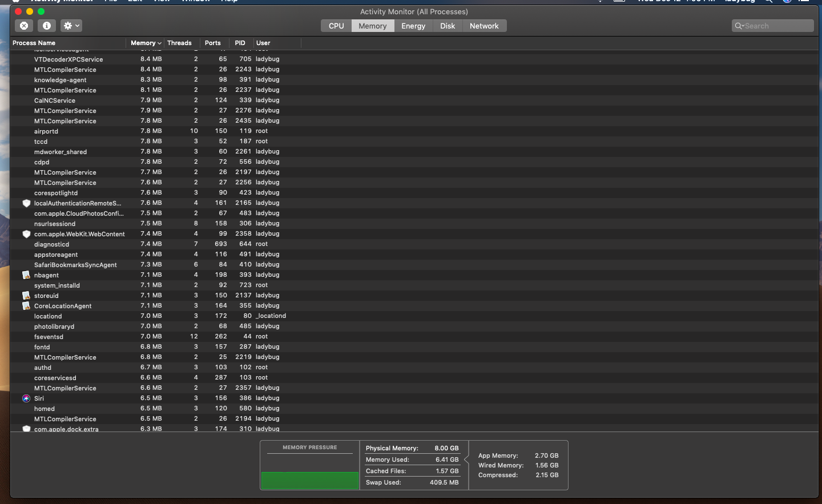This screenshot has width=822, height=504.
Task: Select the VTDecoderXPCService process row
Action: 414,59
